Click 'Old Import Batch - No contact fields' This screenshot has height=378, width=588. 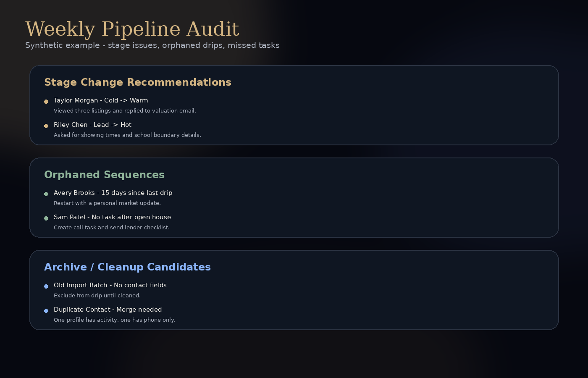(110, 285)
